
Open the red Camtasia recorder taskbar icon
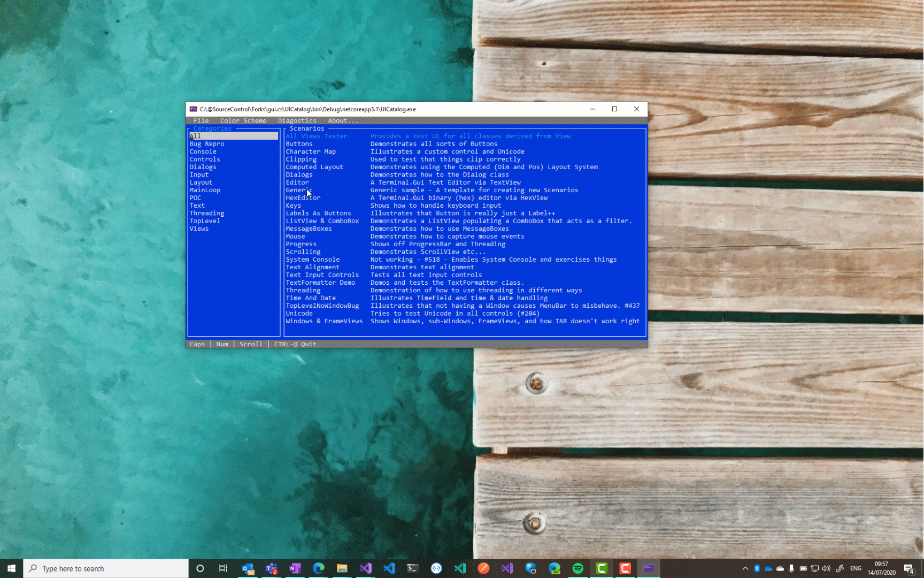625,568
